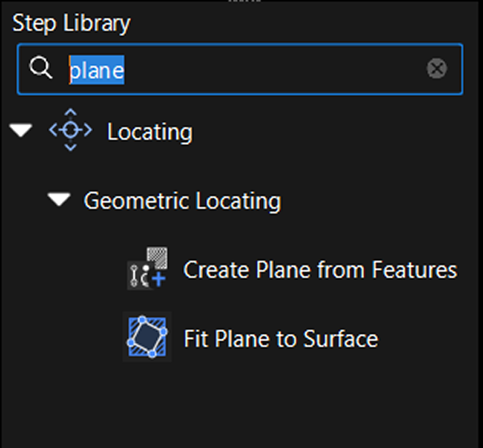Screen dimensions: 483x448
Task: Click the blue plus on Create Plane icon
Action: [x=159, y=280]
